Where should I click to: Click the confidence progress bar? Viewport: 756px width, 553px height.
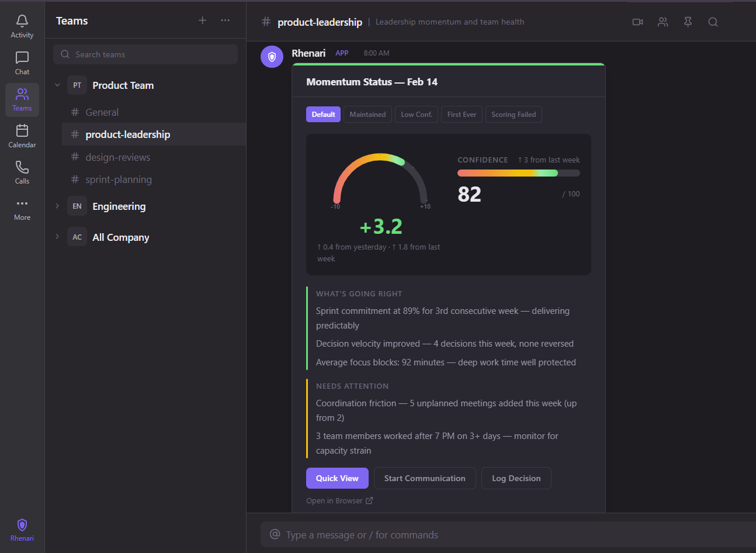[518, 173]
